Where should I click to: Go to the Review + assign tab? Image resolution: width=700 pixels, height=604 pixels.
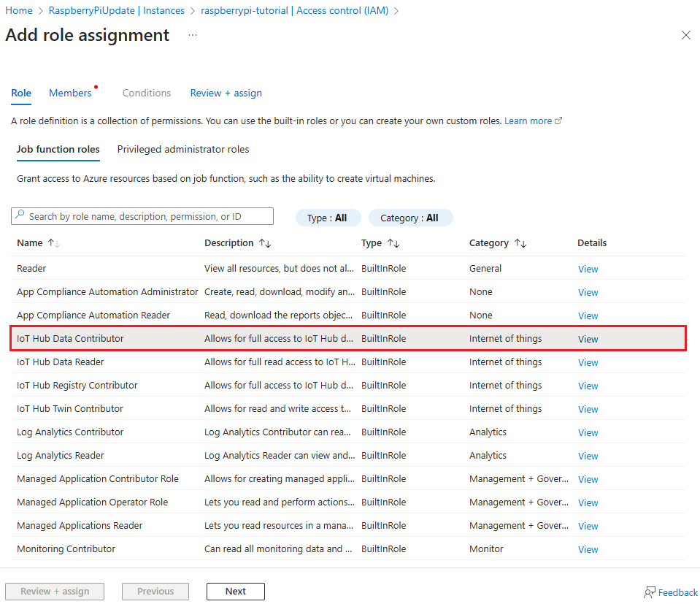(x=226, y=93)
